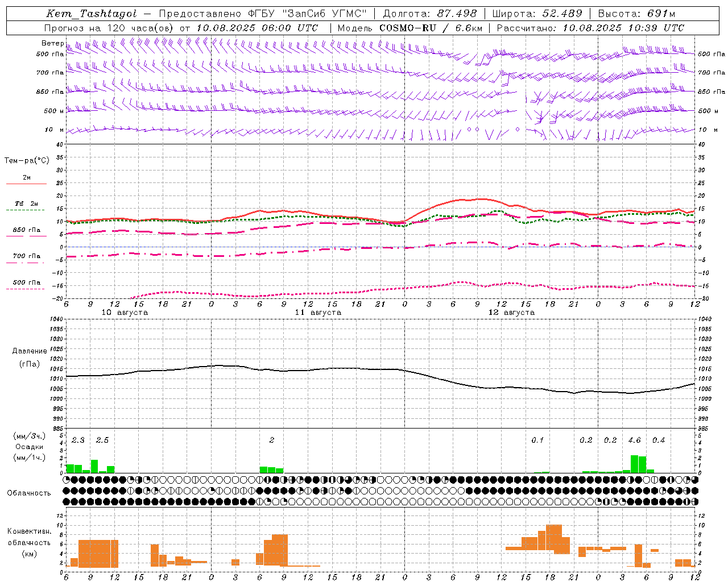Click the (мм/3ч.) precipitation unit label
Screen dimensions: 728x582
click(29, 436)
